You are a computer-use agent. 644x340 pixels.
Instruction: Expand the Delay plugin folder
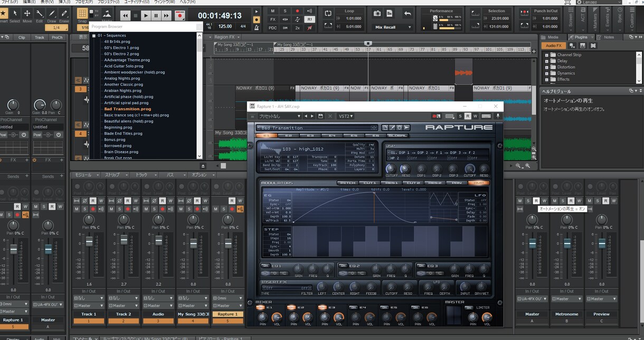546,61
